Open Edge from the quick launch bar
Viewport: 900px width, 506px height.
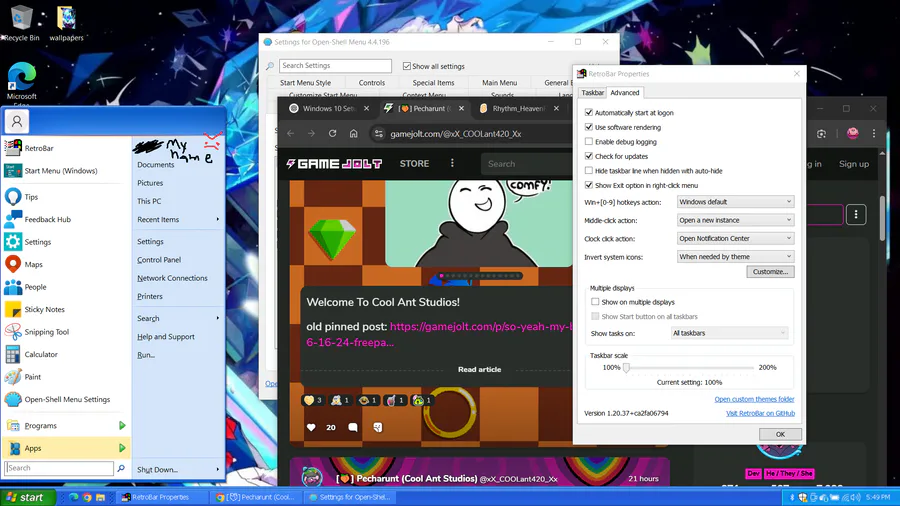click(73, 497)
